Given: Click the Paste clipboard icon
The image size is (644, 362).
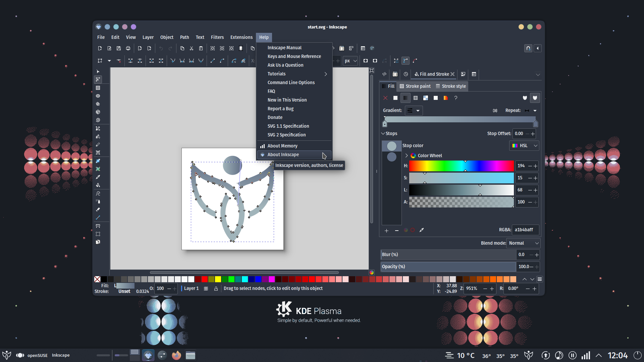Looking at the screenshot, I should tap(201, 48).
